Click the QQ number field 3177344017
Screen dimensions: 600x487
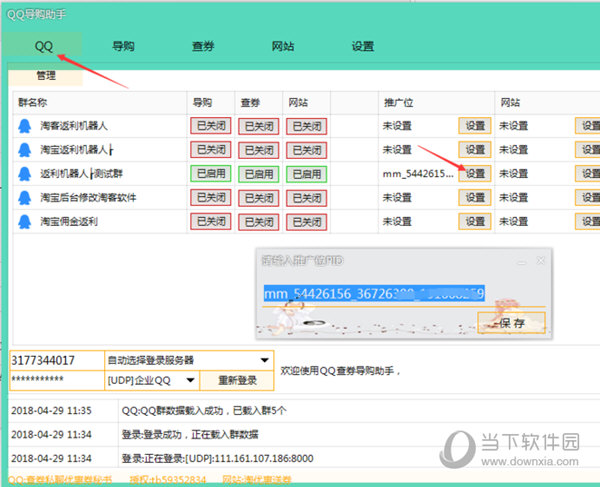(57, 360)
